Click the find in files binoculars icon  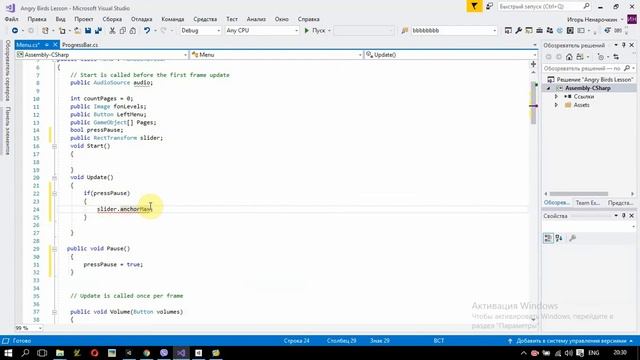pyautogui.click(x=404, y=31)
